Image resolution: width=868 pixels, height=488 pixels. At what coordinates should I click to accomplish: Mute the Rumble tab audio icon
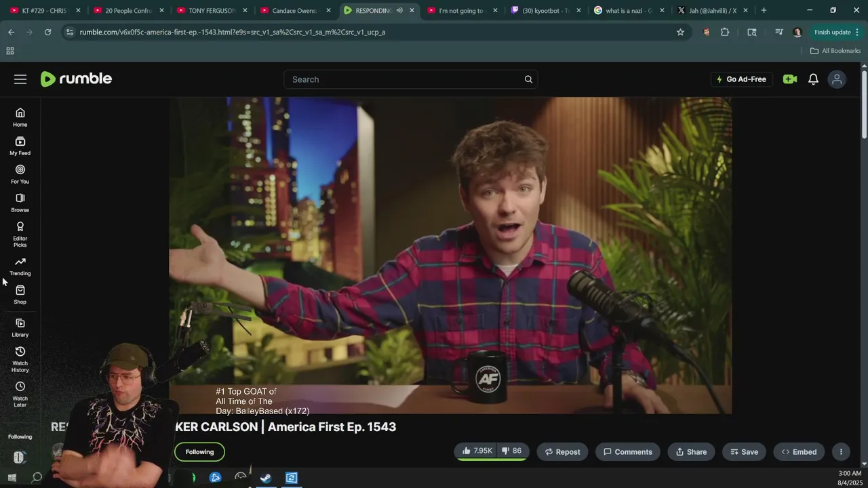point(399,10)
